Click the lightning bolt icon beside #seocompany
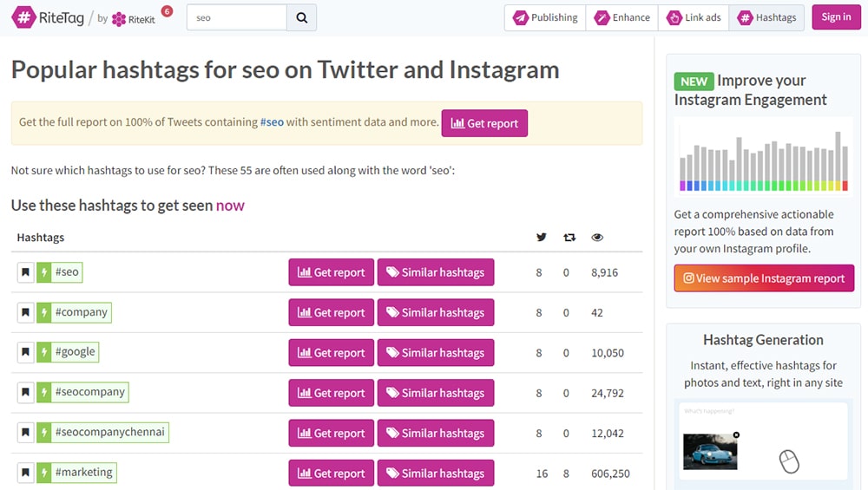This screenshot has width=868, height=490. (44, 393)
